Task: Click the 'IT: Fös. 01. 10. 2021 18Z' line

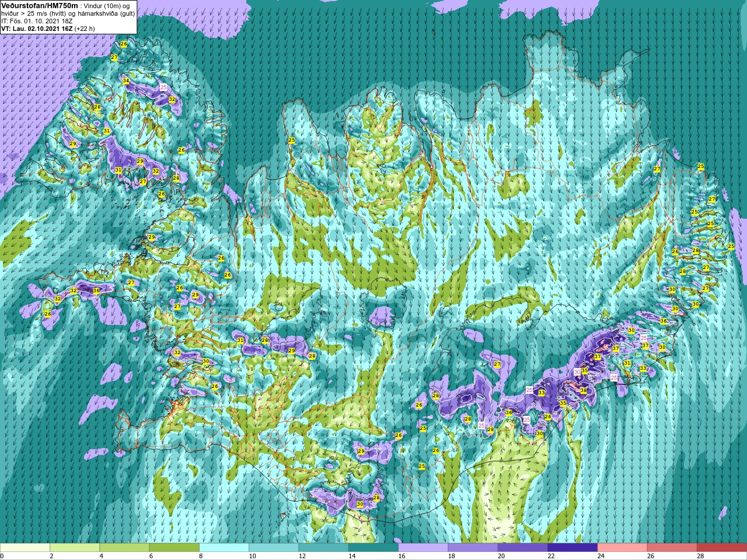Action: [36, 20]
